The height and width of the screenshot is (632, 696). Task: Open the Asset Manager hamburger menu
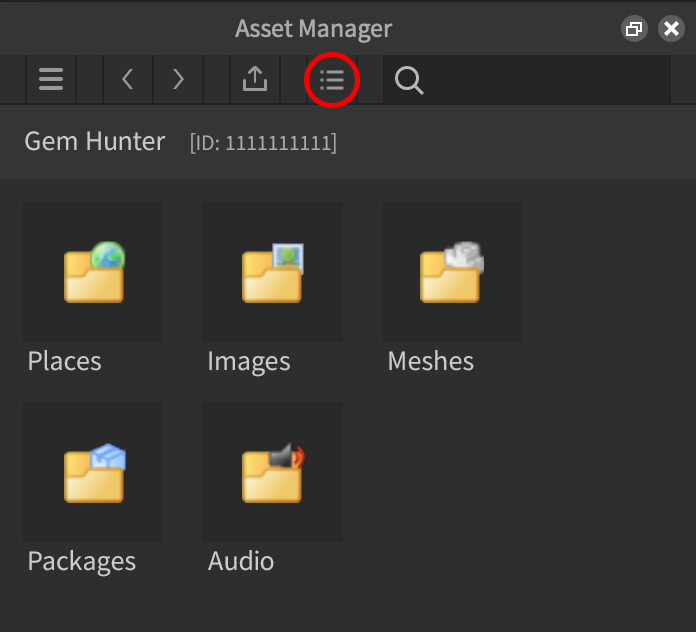pyautogui.click(x=51, y=80)
